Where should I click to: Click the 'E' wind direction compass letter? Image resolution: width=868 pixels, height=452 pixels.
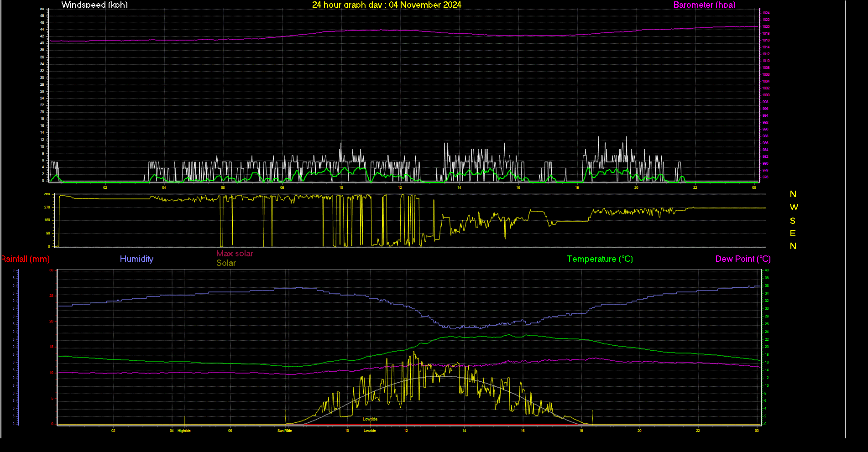(x=793, y=234)
